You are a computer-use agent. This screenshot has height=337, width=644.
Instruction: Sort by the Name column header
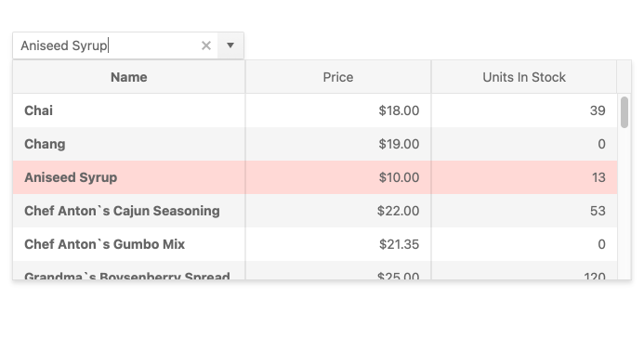(x=129, y=77)
